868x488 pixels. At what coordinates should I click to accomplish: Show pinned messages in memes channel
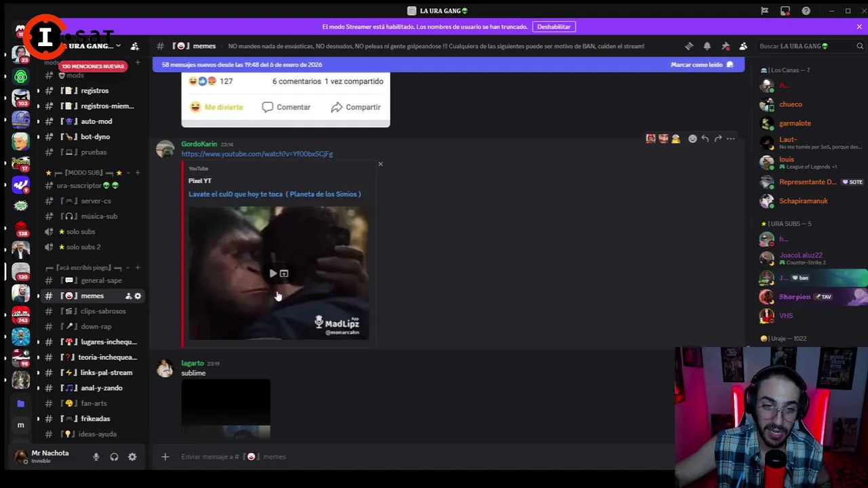pyautogui.click(x=726, y=46)
